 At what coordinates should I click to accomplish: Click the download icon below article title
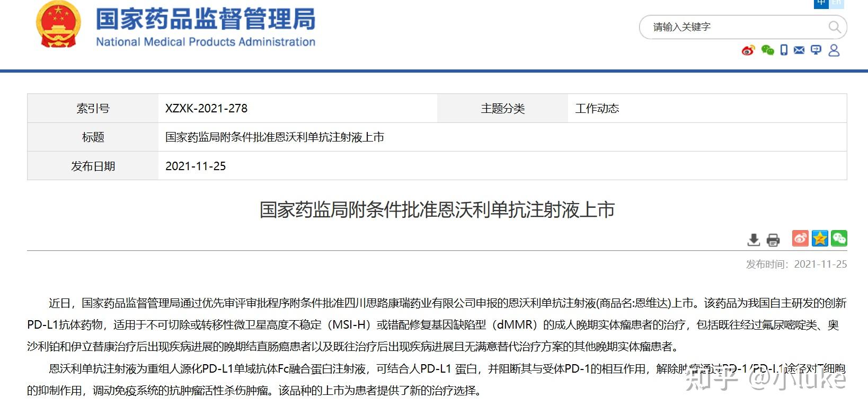(x=754, y=240)
